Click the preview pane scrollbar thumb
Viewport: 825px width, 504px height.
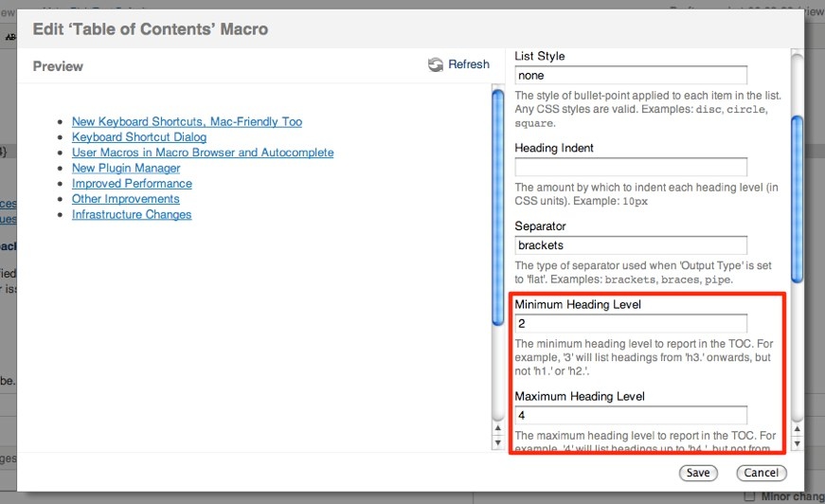pyautogui.click(x=498, y=207)
